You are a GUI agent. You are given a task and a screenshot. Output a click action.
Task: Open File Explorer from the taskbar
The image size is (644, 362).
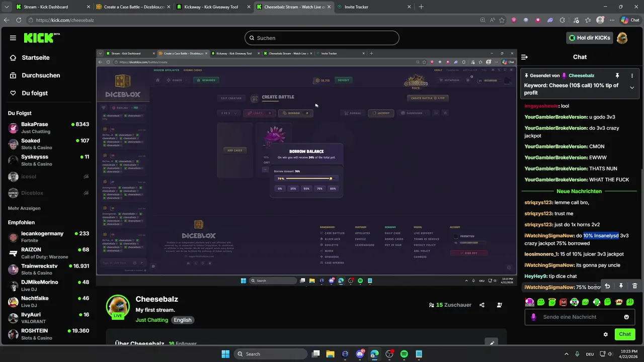[x=330, y=354]
